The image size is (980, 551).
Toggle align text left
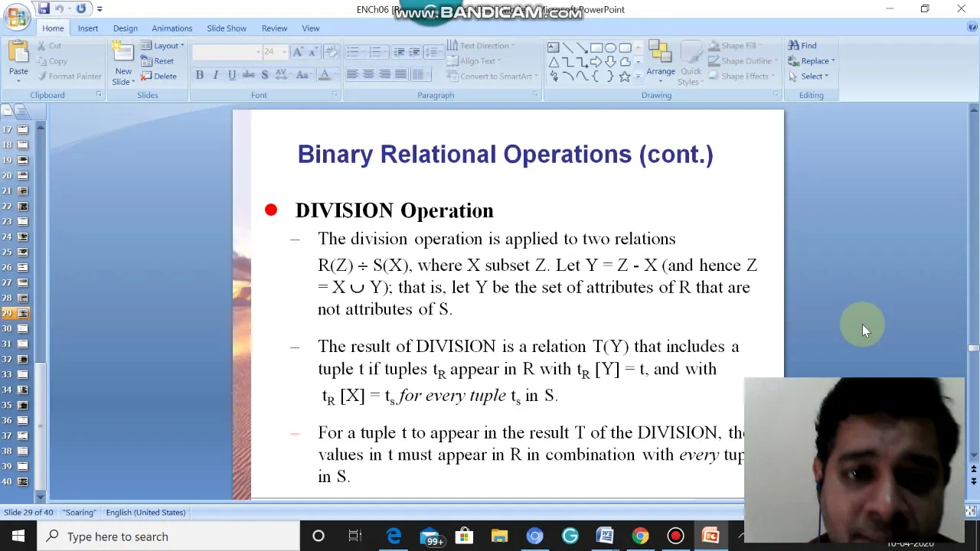(x=352, y=74)
